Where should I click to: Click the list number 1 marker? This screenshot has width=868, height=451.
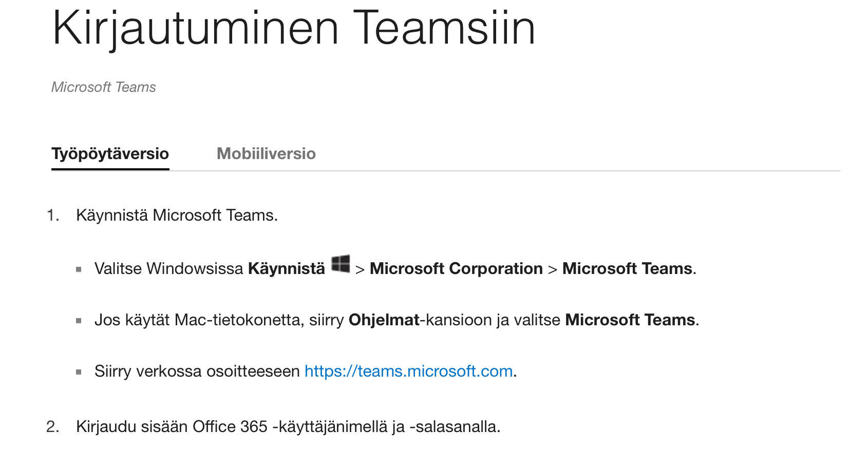click(x=52, y=215)
